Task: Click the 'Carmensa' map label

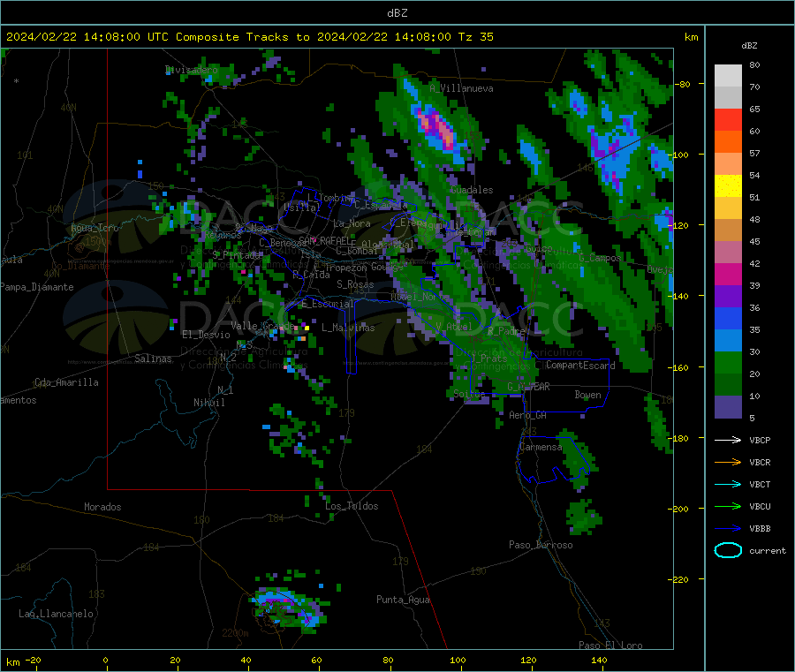Action: tap(541, 447)
